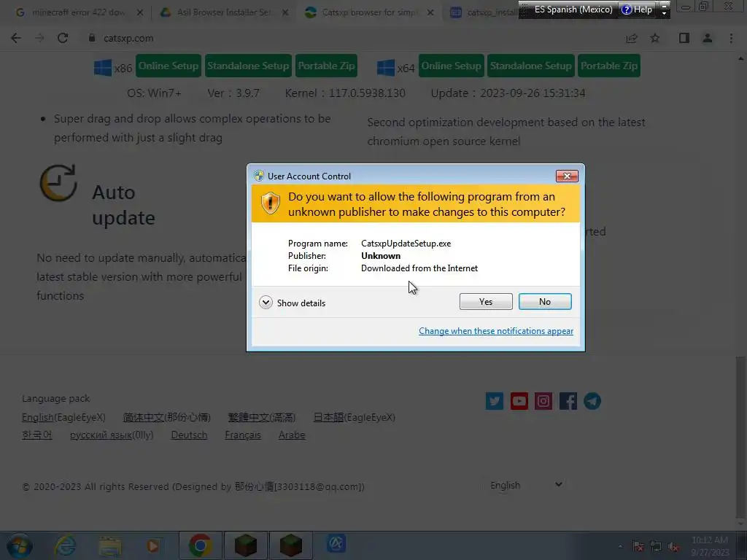747x560 pixels.
Task: Select the Catsxp browser tab
Action: (369, 12)
